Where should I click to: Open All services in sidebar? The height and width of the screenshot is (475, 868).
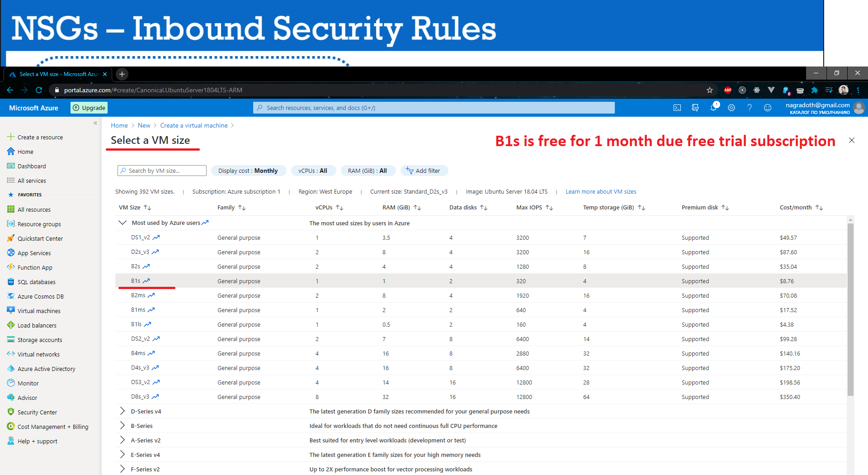click(32, 180)
